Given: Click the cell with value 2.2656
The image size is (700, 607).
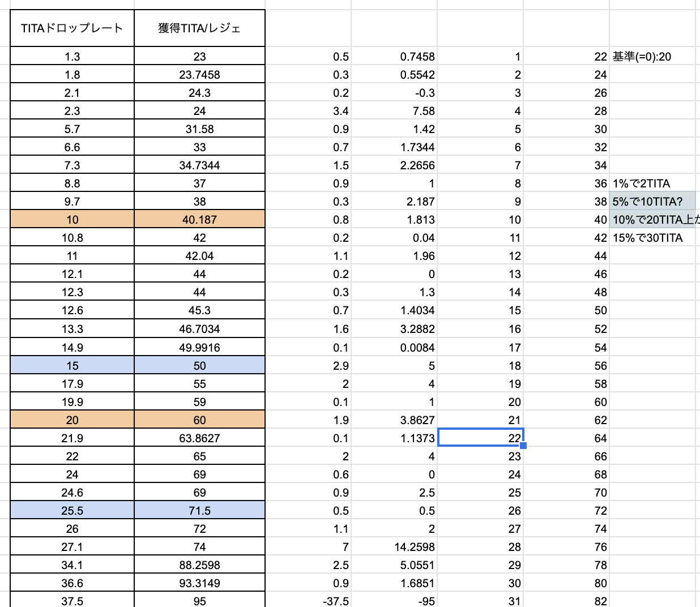Looking at the screenshot, I should pyautogui.click(x=395, y=165).
